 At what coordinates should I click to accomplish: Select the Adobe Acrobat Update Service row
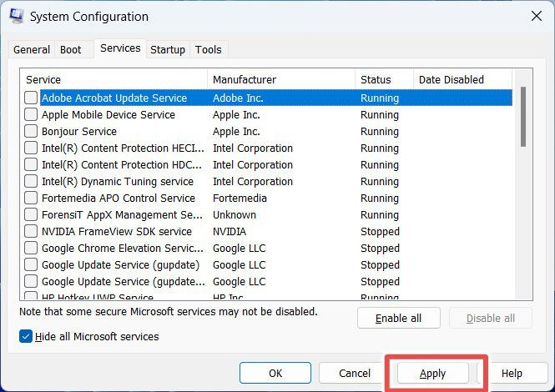[276, 98]
